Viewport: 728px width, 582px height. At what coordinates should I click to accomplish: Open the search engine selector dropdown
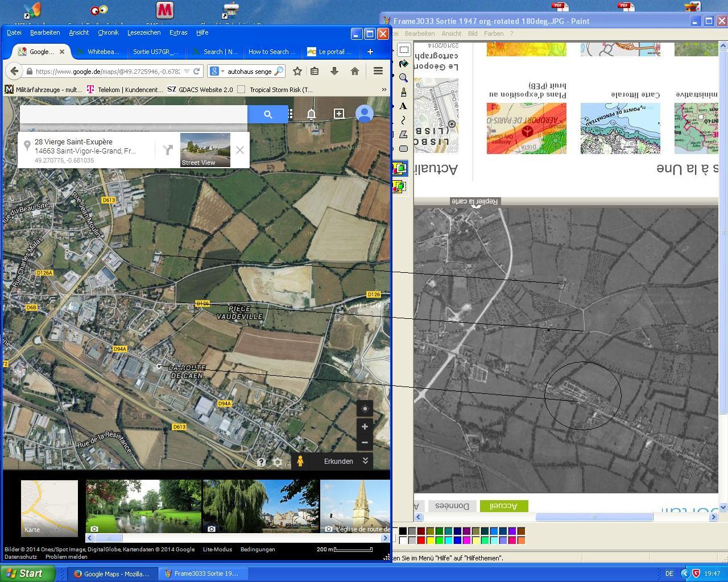216,71
